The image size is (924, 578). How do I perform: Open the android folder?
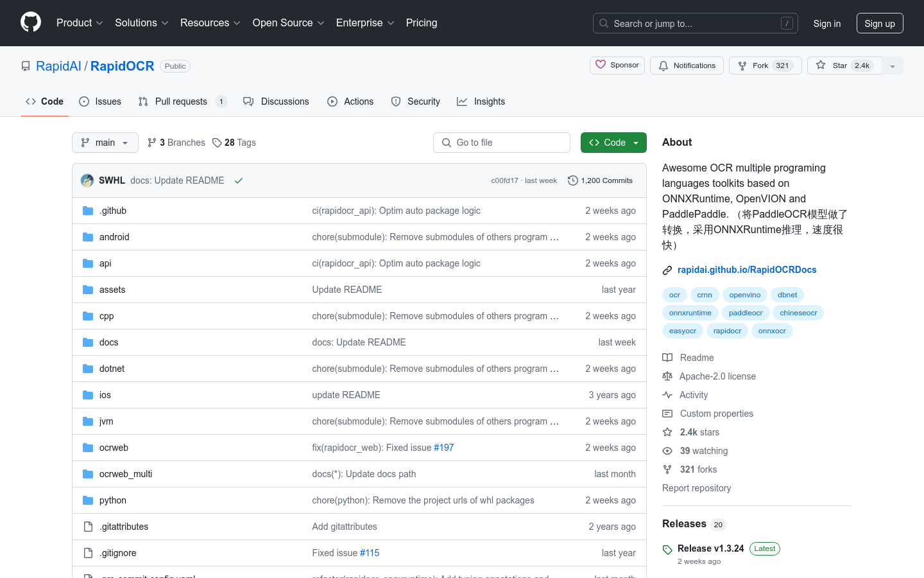point(114,237)
